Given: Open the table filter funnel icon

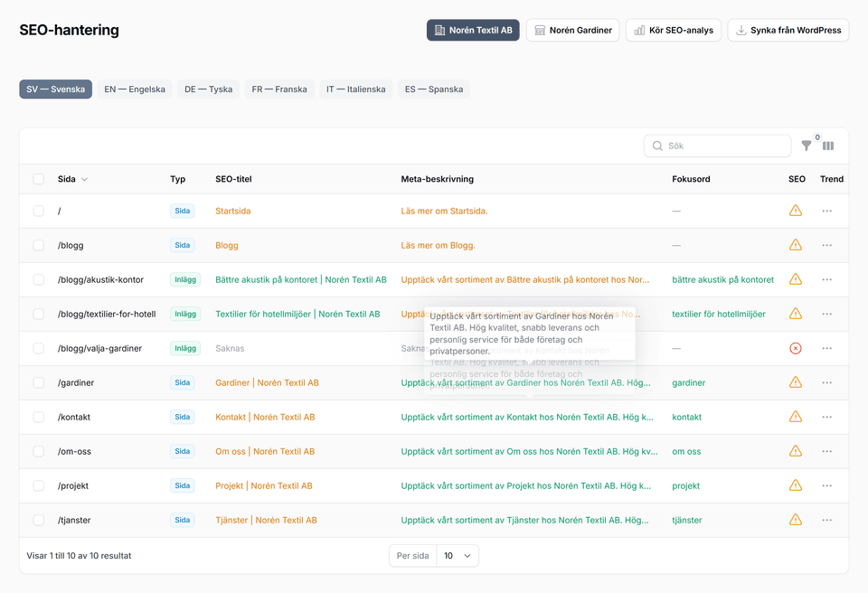Looking at the screenshot, I should point(806,146).
